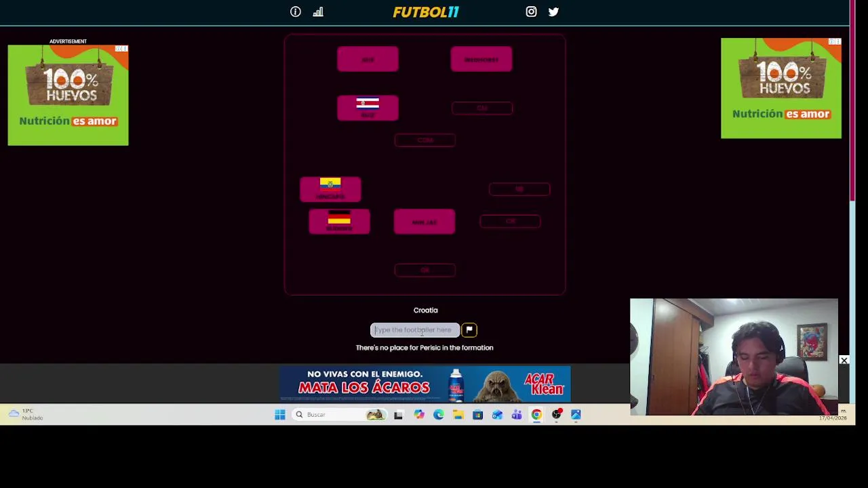This screenshot has width=868, height=488.
Task: Open the statistics bar-chart icon
Action: [318, 12]
